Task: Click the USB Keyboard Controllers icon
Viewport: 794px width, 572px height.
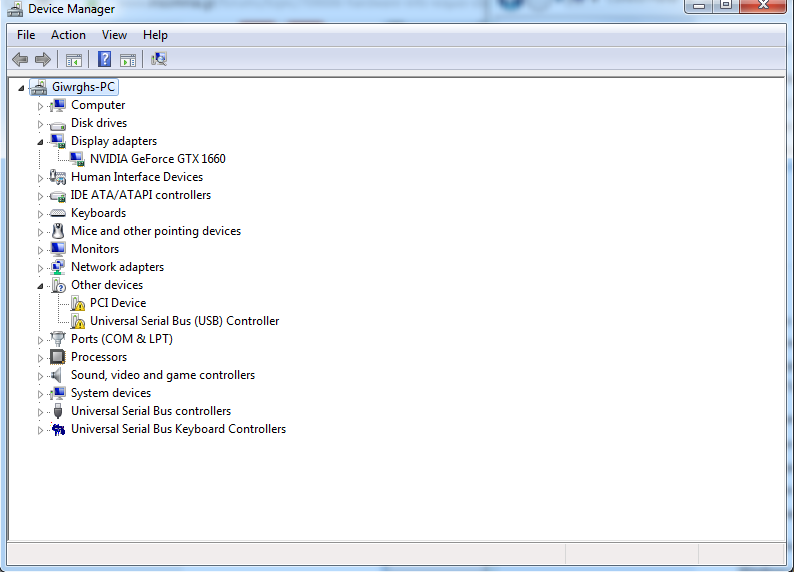Action: click(x=58, y=430)
